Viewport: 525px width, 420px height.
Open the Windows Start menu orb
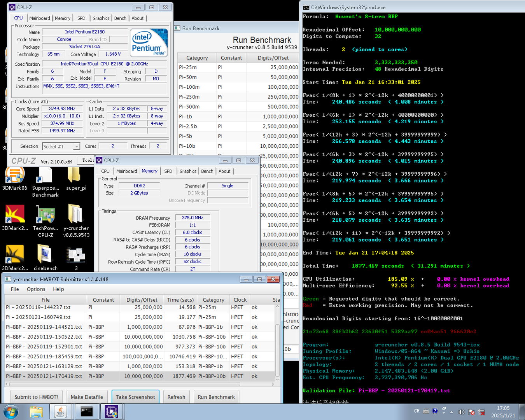(x=10, y=411)
